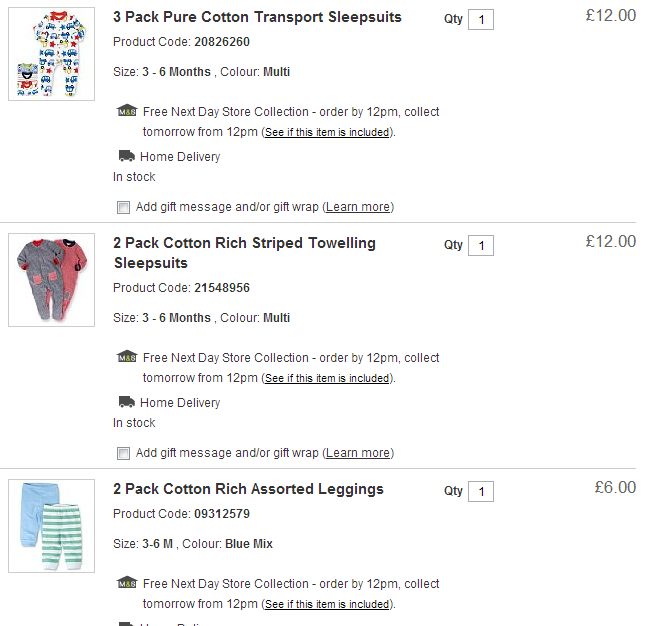Open 2 Pack Cotton Rich Assorted Leggings title
Screen dimensions: 647x626
(248, 489)
